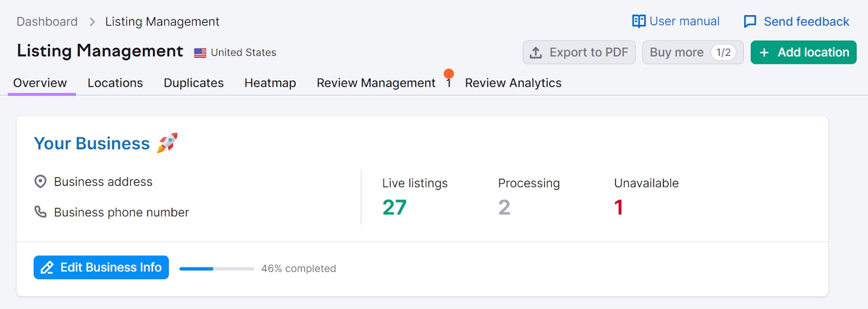Select the Duplicates tab

[194, 83]
